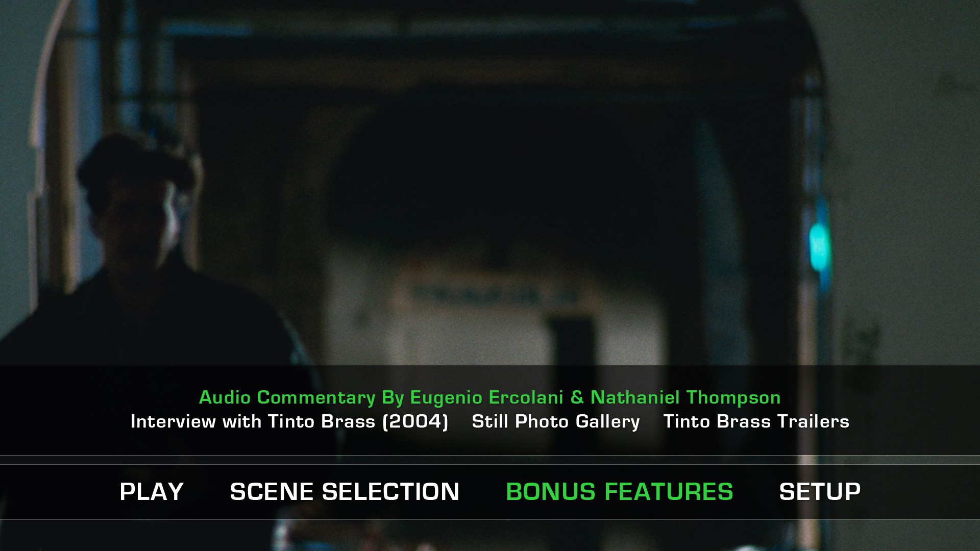Viewport: 980px width, 551px height.
Task: Open the SETUP menu
Action: click(x=820, y=492)
